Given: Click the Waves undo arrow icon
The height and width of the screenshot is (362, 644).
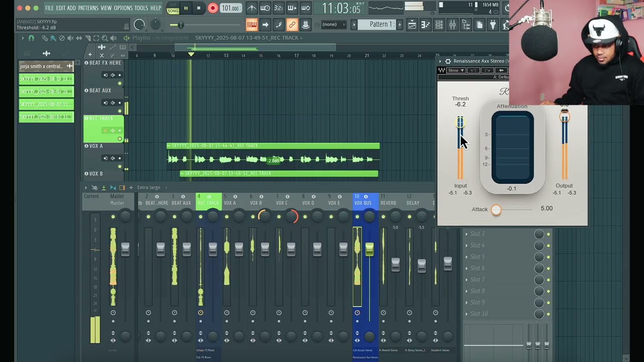Looking at the screenshot, I should (473, 70).
